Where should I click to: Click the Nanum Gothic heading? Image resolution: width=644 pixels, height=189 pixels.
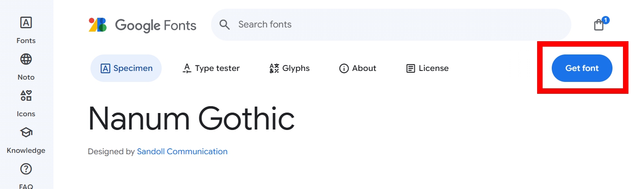pyautogui.click(x=191, y=119)
